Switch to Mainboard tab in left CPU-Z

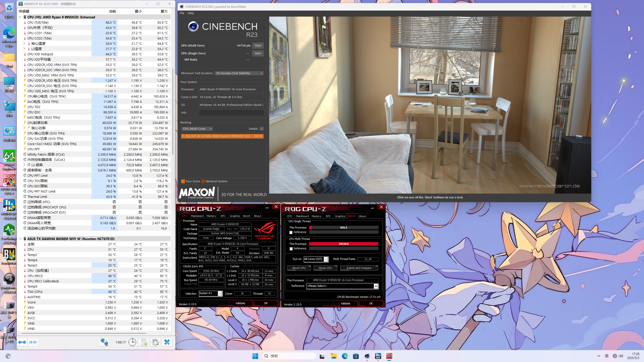[x=197, y=216]
